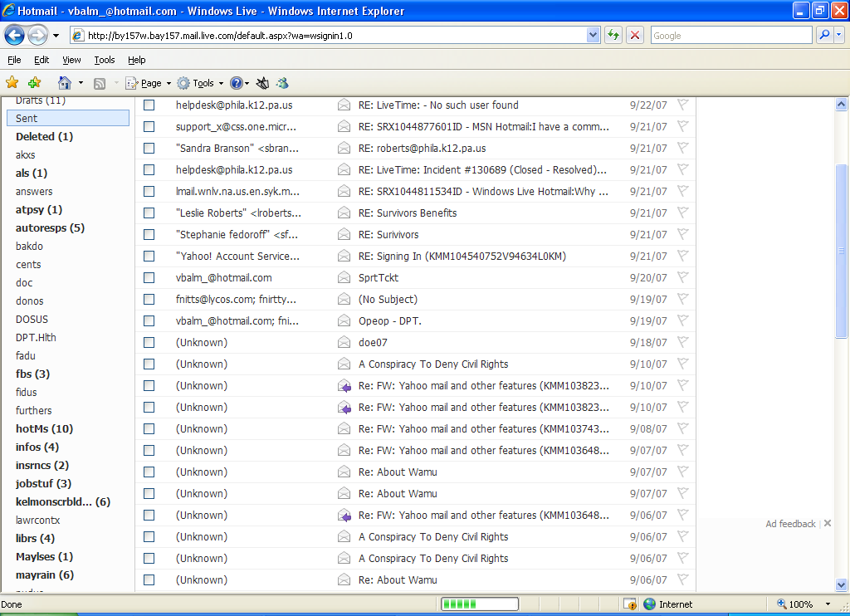This screenshot has width=850, height=616.
Task: Click the Help question mark icon
Action: coord(236,83)
